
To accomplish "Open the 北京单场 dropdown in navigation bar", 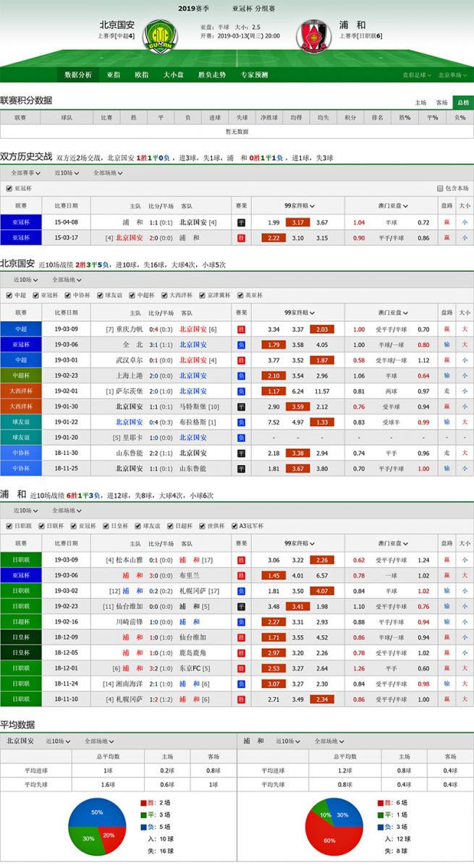I will tap(453, 75).
